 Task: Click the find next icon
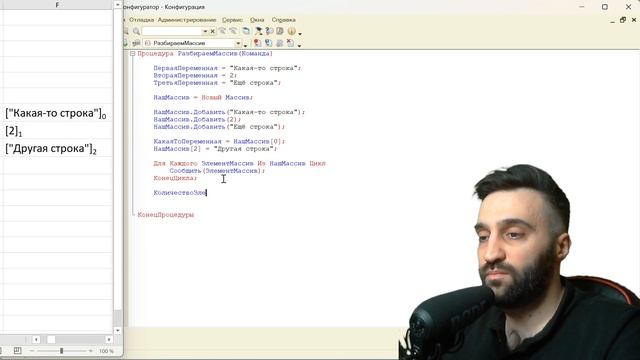point(233,31)
